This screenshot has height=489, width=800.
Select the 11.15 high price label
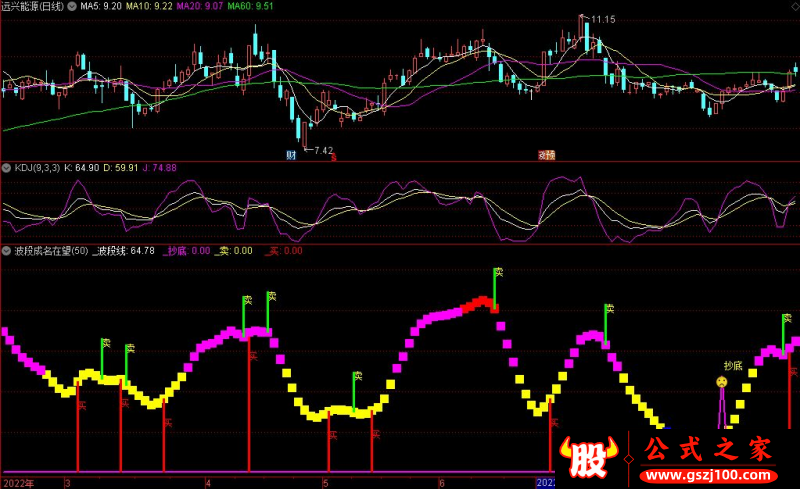[x=603, y=19]
